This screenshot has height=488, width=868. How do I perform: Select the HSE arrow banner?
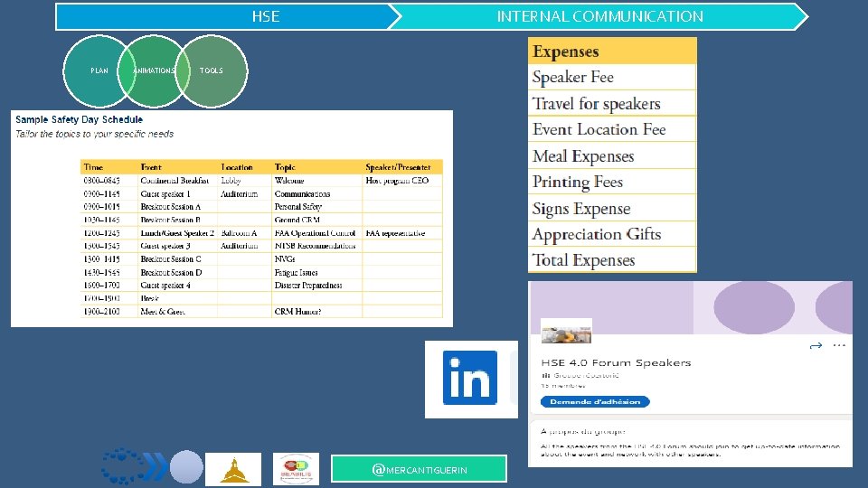228,16
